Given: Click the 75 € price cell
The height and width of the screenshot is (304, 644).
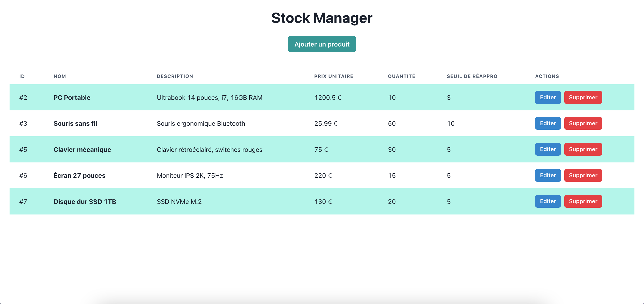Looking at the screenshot, I should (321, 150).
